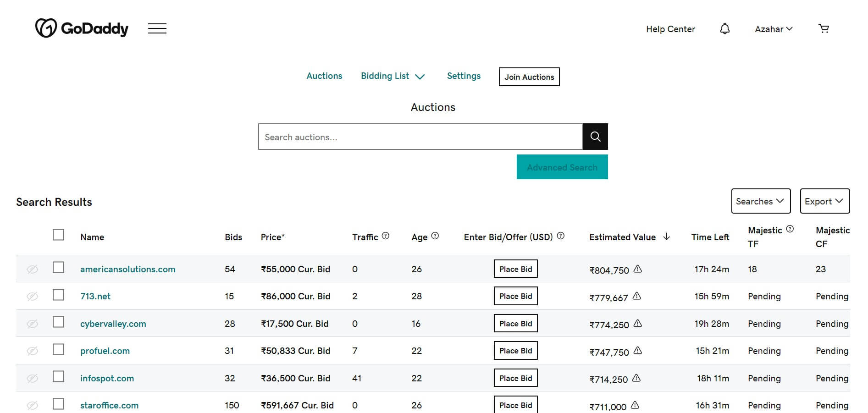Open notifications via the bell icon
This screenshot has height=413, width=868.
[725, 28]
